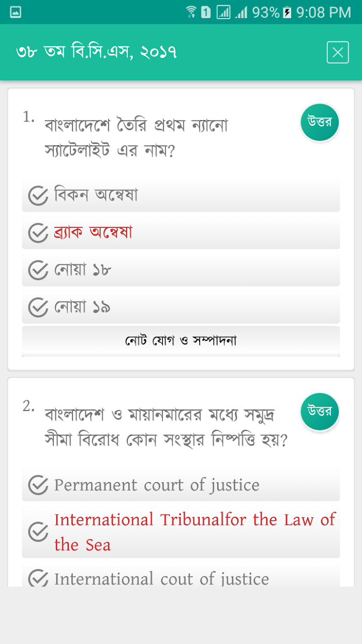Tick the Permanent court of justice check icon
Image resolution: width=362 pixels, height=644 pixels.
pyautogui.click(x=38, y=485)
